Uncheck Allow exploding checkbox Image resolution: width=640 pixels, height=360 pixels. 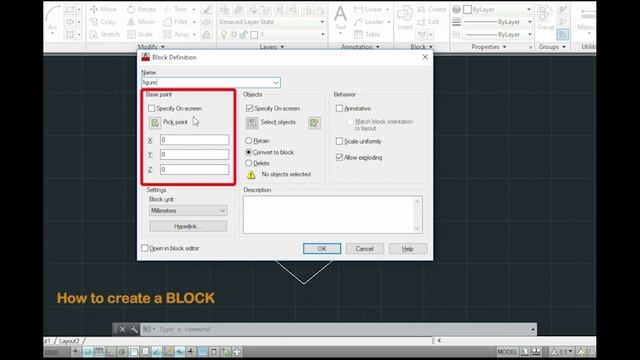pyautogui.click(x=339, y=157)
